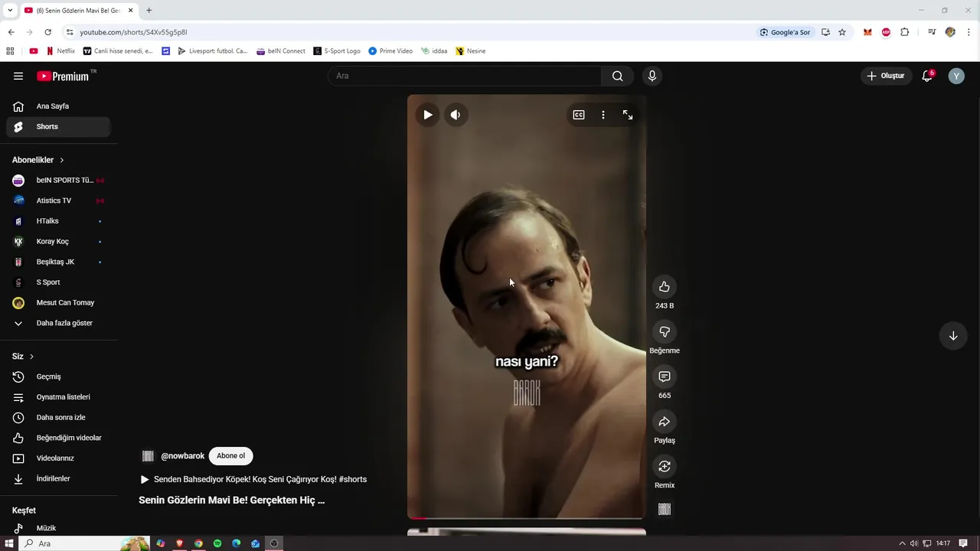Click the Windows Start button
Viewport: 980px width, 551px height.
point(9,543)
